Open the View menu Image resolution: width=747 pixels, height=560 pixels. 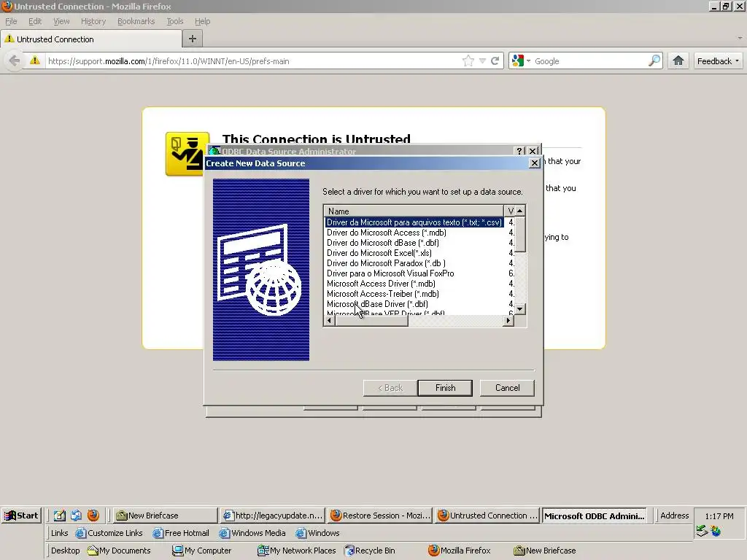(x=61, y=21)
